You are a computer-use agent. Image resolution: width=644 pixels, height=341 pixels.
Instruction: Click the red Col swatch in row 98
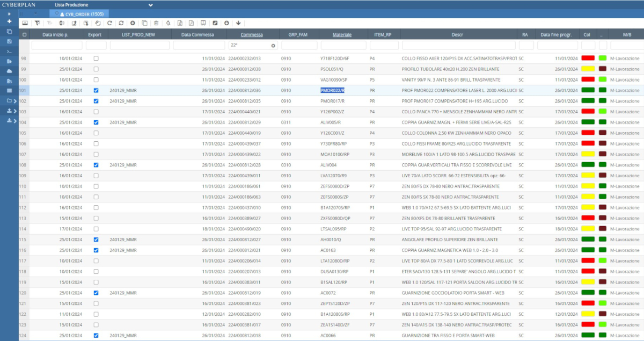[588, 58]
